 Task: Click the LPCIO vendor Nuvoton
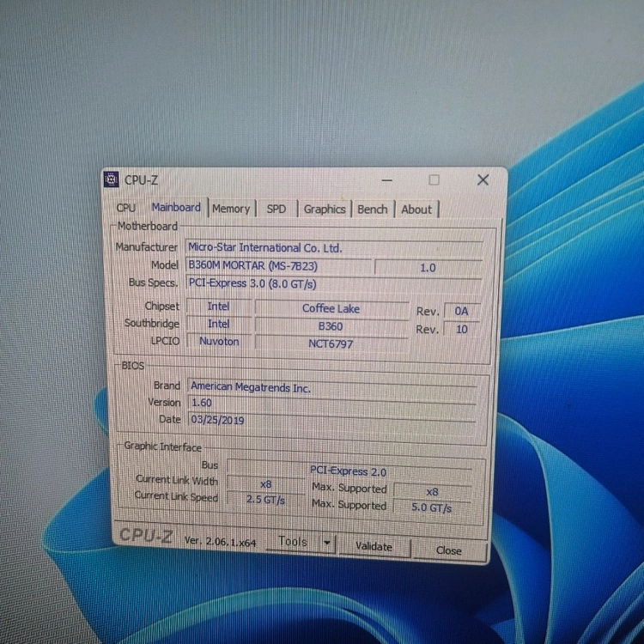219,341
